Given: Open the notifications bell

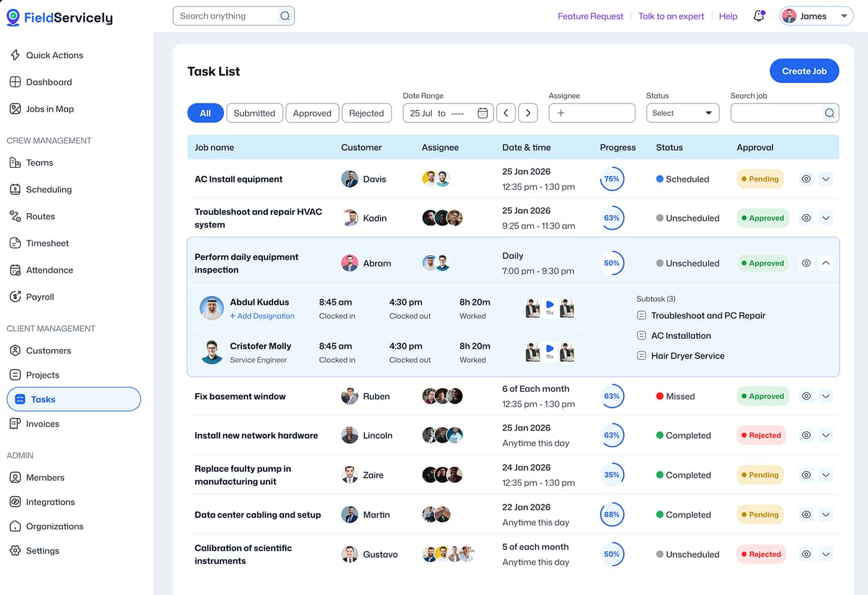Looking at the screenshot, I should (758, 16).
